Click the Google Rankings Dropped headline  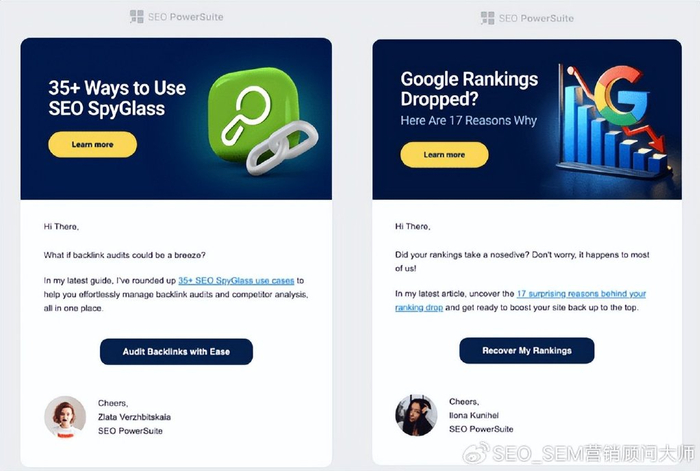pos(469,89)
